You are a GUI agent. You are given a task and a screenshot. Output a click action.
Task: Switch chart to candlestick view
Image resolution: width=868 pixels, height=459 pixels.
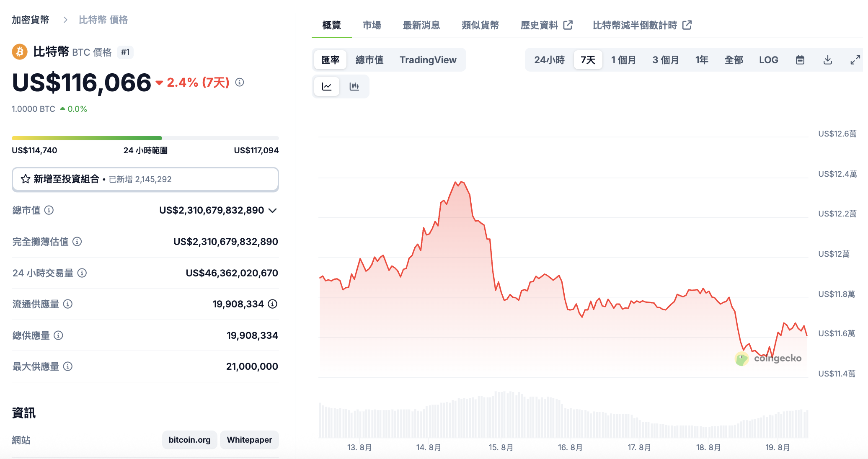[354, 86]
